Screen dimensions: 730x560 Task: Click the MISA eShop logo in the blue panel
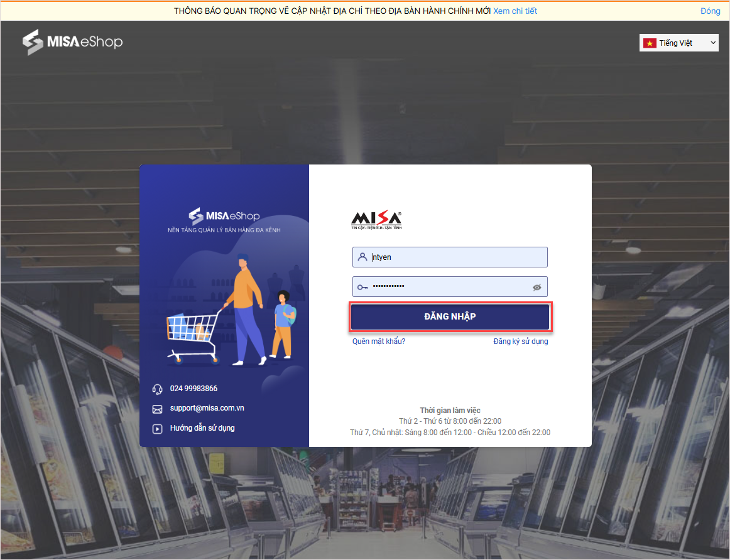click(224, 215)
